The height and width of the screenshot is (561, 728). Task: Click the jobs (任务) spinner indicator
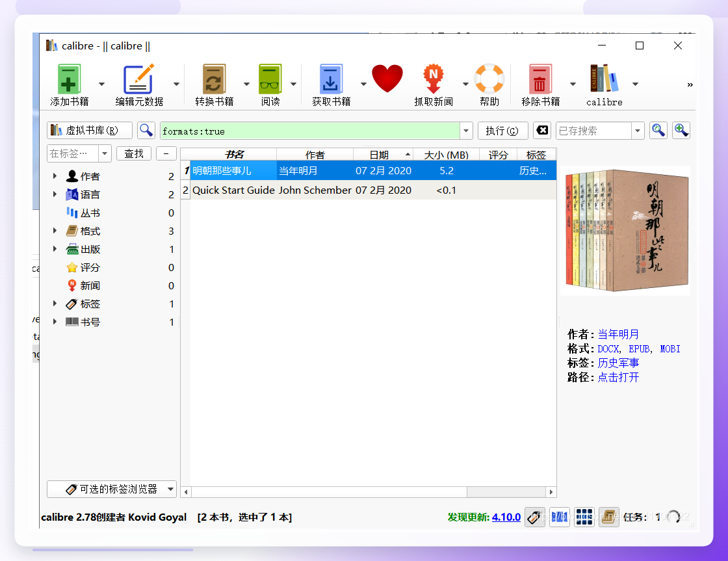click(x=673, y=517)
